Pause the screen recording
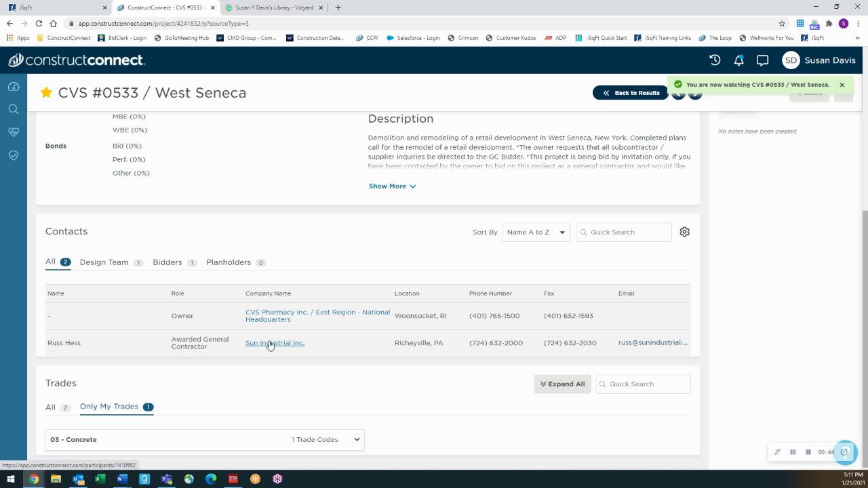 tap(792, 452)
